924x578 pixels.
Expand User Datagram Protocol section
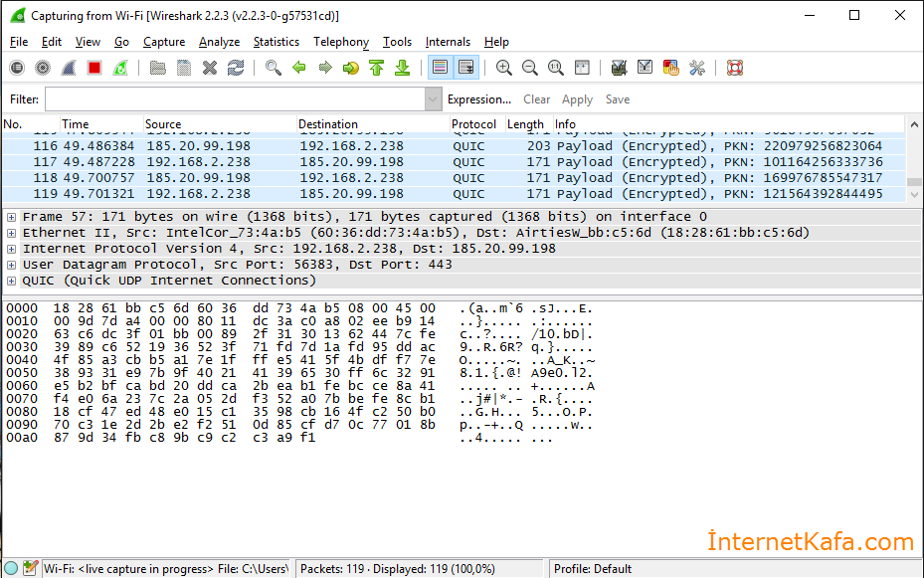click(11, 266)
